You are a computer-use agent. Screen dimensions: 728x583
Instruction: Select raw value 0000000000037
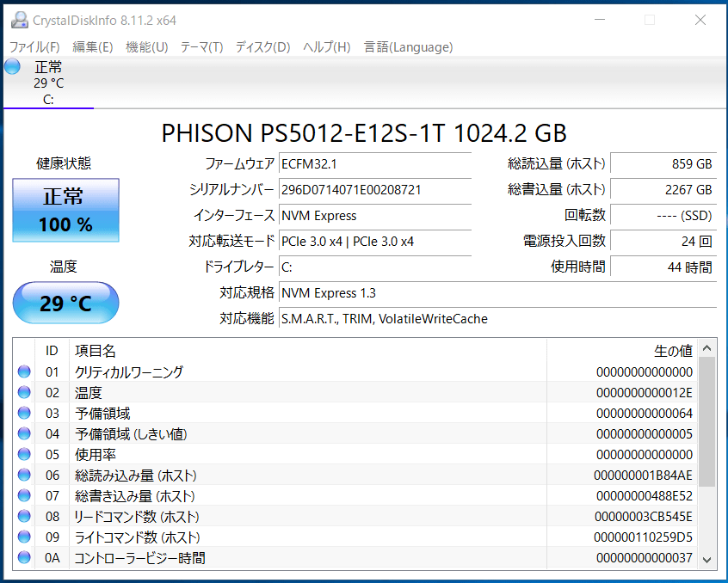(x=644, y=558)
